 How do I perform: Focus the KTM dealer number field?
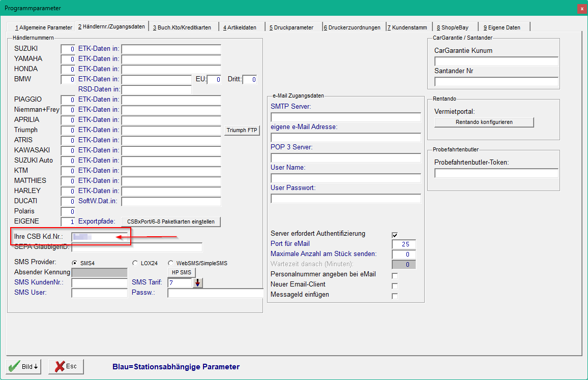pos(68,171)
